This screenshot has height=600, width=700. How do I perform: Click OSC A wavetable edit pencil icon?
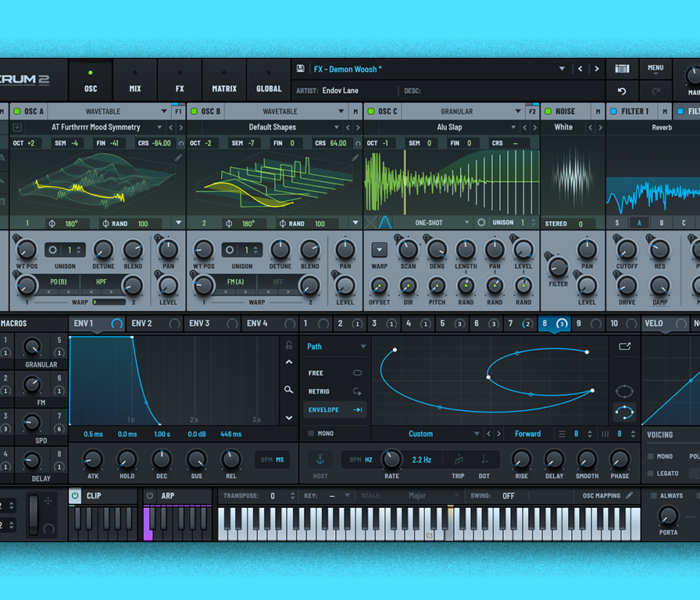[x=178, y=158]
